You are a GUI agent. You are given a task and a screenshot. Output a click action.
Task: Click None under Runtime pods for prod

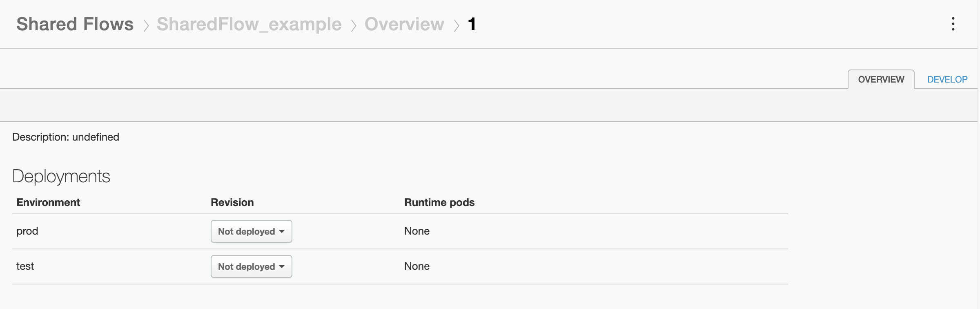tap(416, 231)
